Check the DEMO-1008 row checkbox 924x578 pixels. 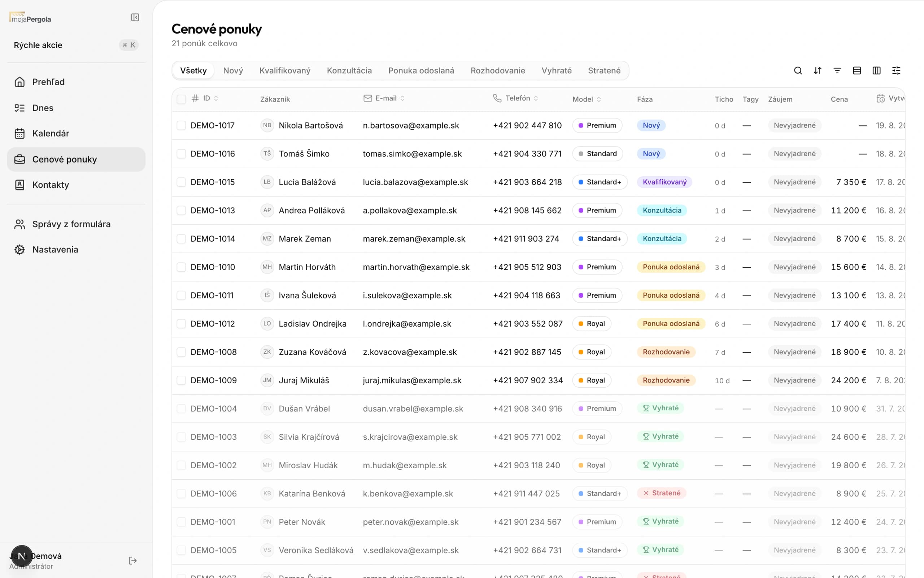pyautogui.click(x=181, y=352)
